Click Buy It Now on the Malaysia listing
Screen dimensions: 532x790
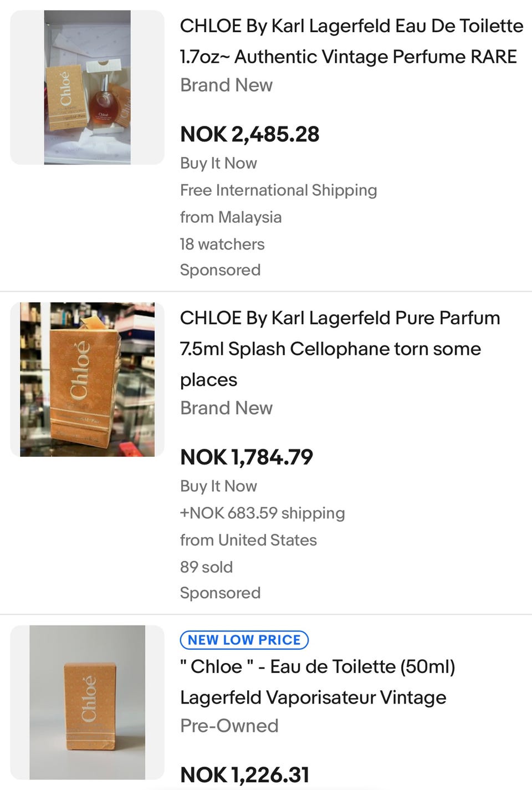click(218, 163)
